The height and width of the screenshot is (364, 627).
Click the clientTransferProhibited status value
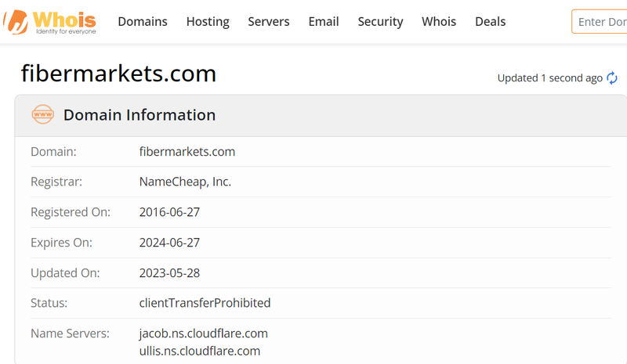(205, 303)
